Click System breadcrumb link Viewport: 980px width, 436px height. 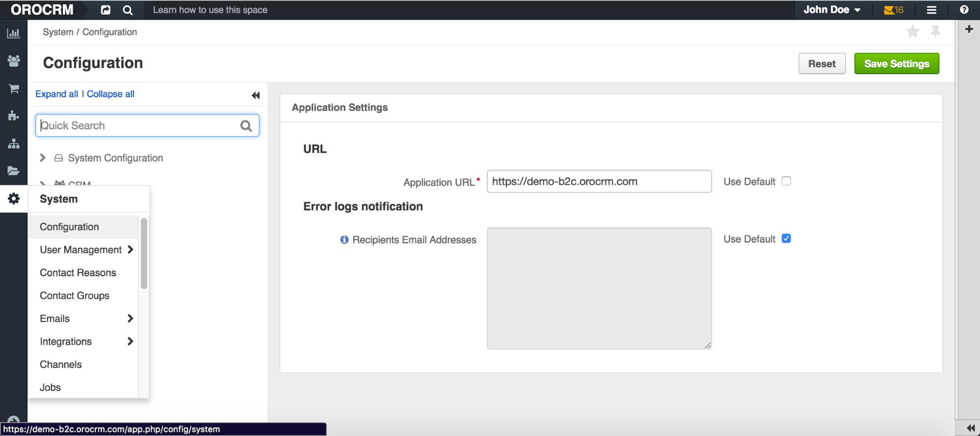(58, 32)
